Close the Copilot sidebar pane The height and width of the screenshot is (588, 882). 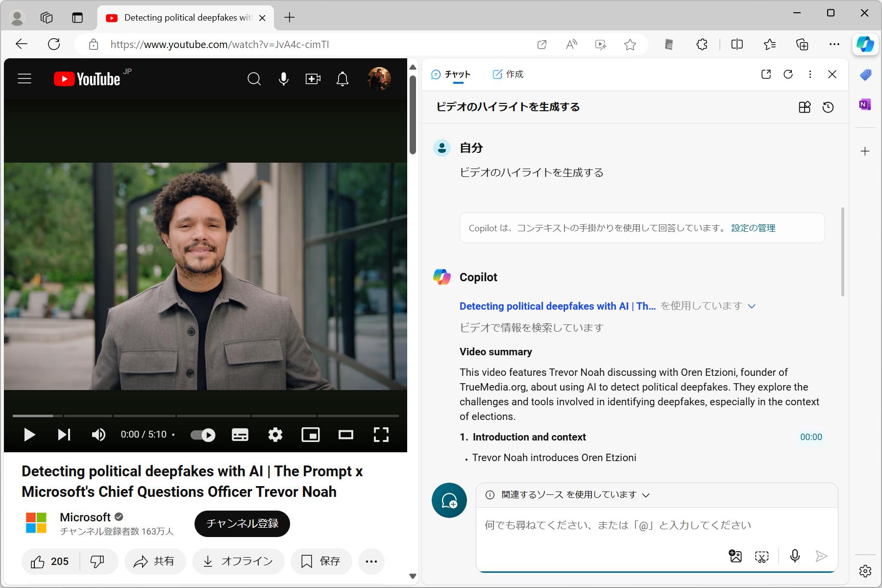coord(832,74)
